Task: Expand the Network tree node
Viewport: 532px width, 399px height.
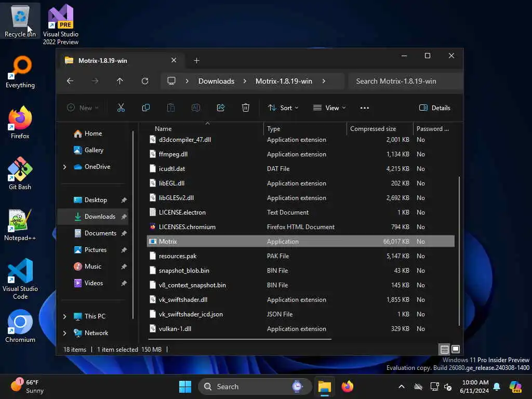Action: pos(64,333)
